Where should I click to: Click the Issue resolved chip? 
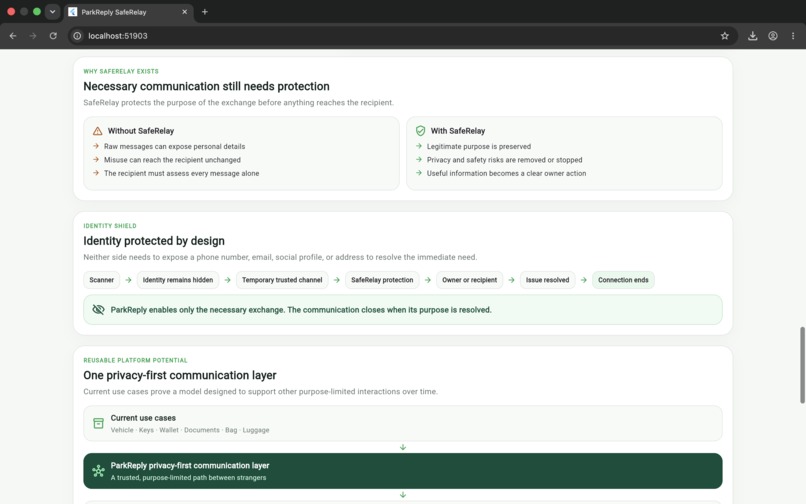coord(547,280)
